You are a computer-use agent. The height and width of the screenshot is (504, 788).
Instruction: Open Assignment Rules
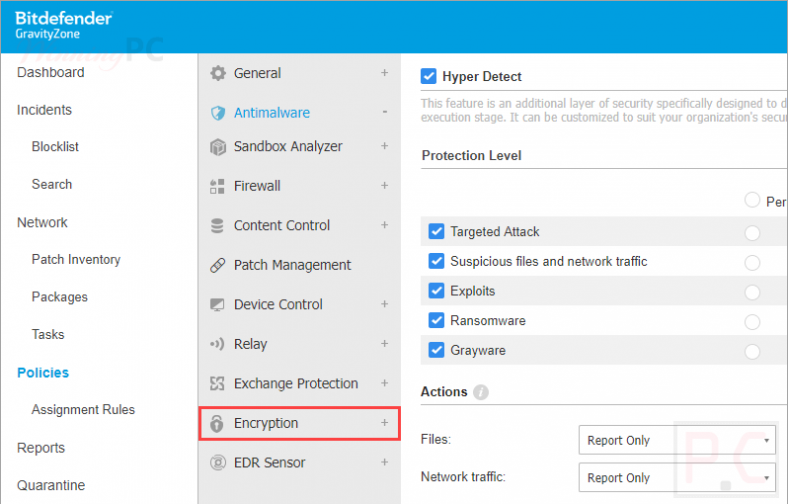point(83,410)
